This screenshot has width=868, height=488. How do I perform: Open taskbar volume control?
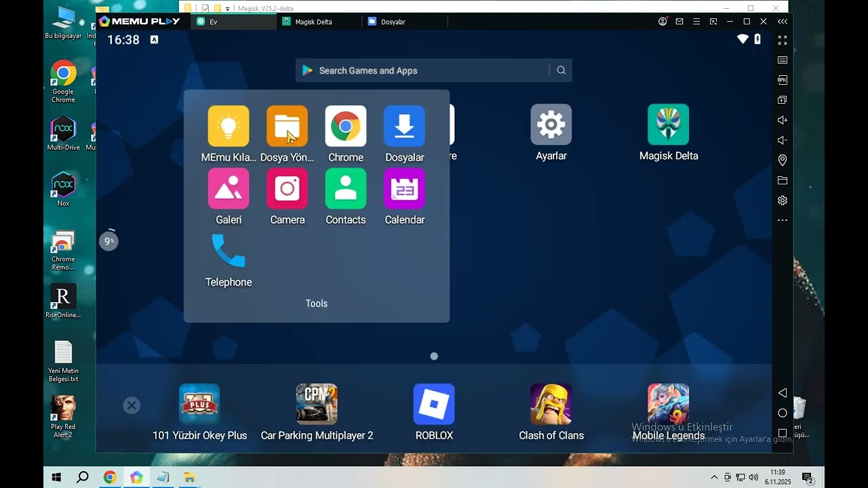753,477
